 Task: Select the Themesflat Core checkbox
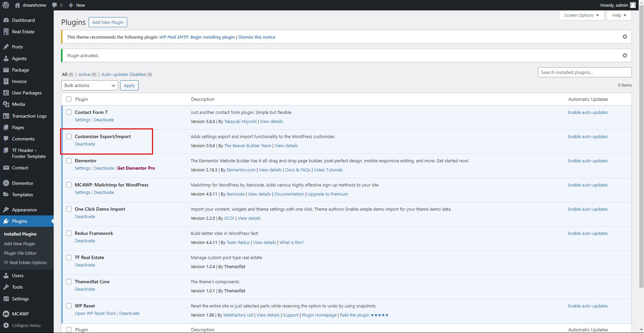[69, 282]
